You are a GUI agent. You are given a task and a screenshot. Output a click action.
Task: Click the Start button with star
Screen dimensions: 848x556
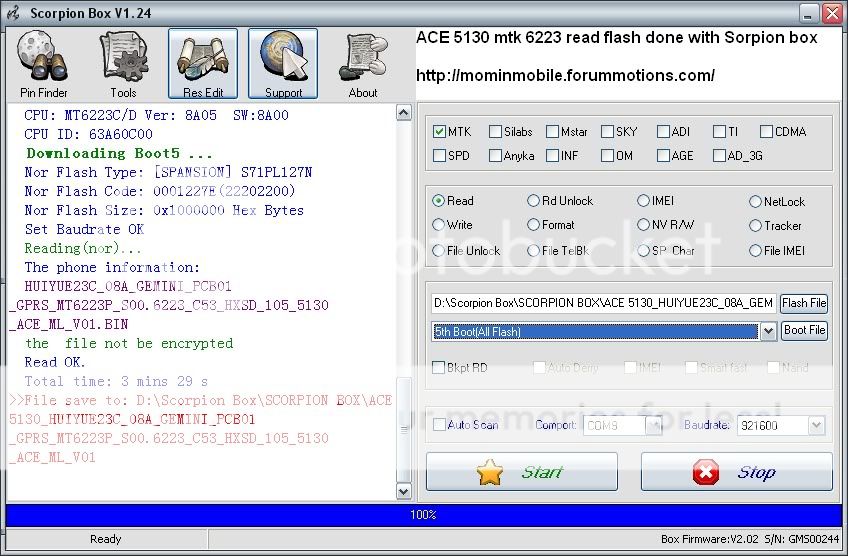[522, 472]
